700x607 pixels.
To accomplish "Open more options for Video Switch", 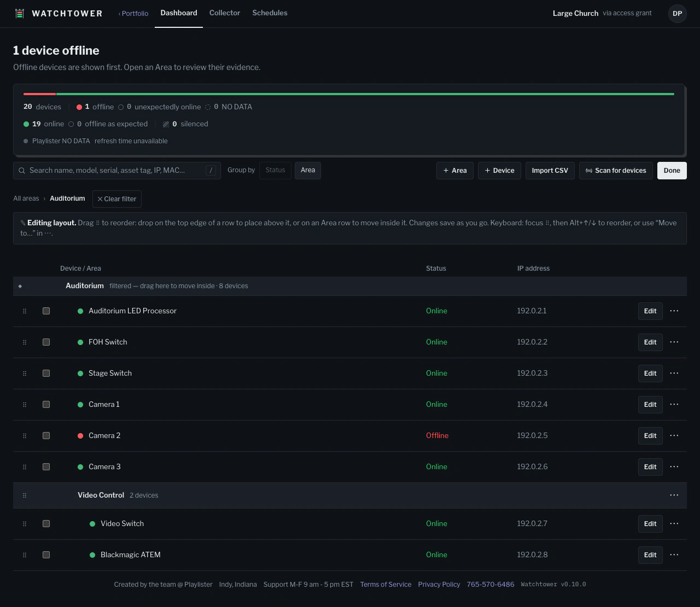I will [x=674, y=523].
